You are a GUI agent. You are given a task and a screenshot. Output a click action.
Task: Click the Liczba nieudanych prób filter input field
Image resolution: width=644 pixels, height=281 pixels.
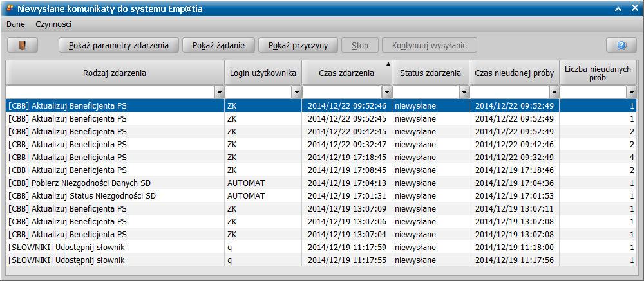[x=594, y=93]
